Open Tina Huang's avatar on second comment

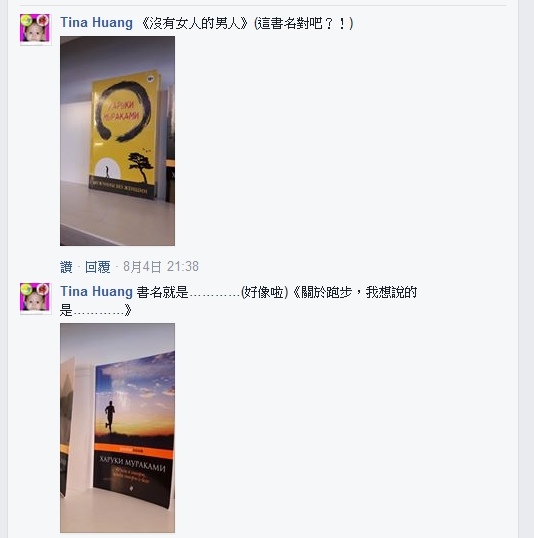35,298
